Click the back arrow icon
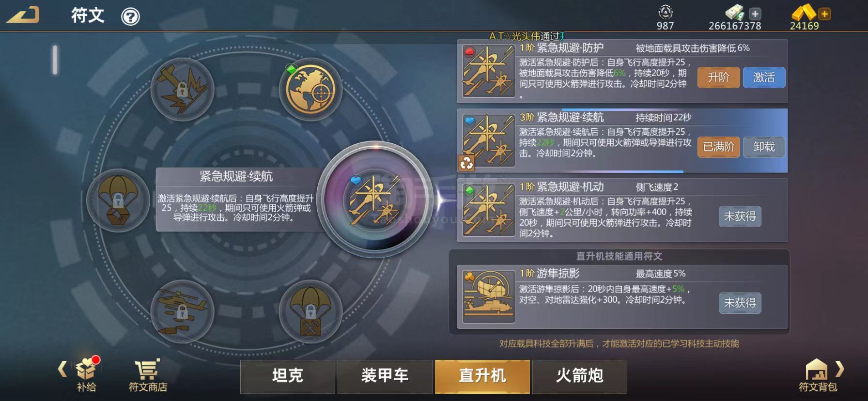This screenshot has height=401, width=868. click(x=23, y=15)
